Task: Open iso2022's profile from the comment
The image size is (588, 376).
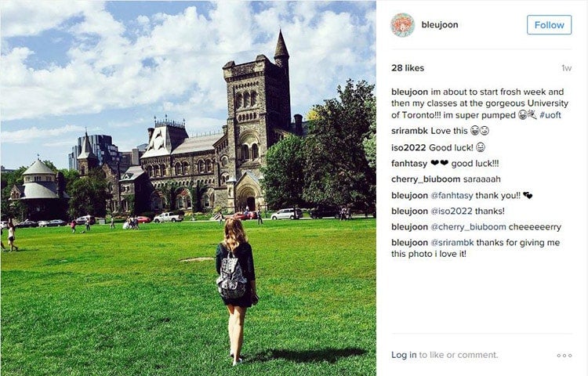Action: (x=408, y=147)
